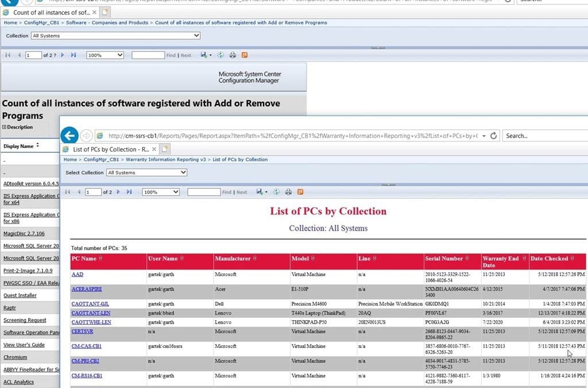This screenshot has width=588, height=388.
Task: Open the zoom dropdown in software count report toolbar
Action: (105, 55)
